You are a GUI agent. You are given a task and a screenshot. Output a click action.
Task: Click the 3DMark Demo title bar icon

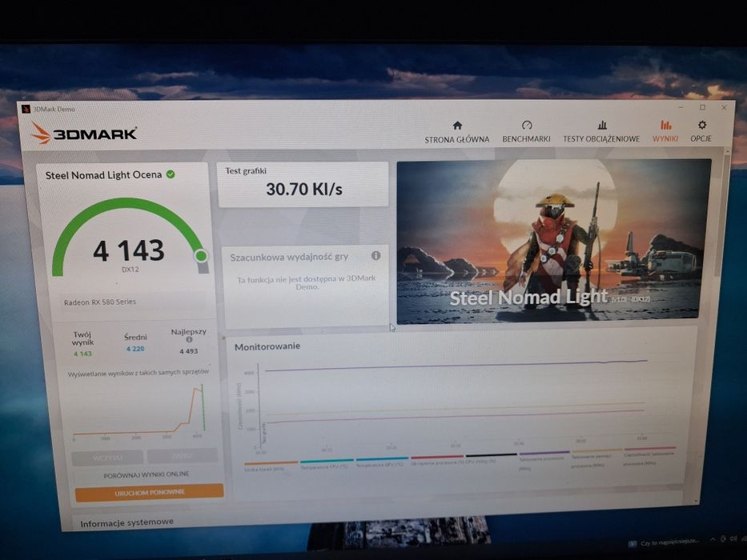coord(26,109)
